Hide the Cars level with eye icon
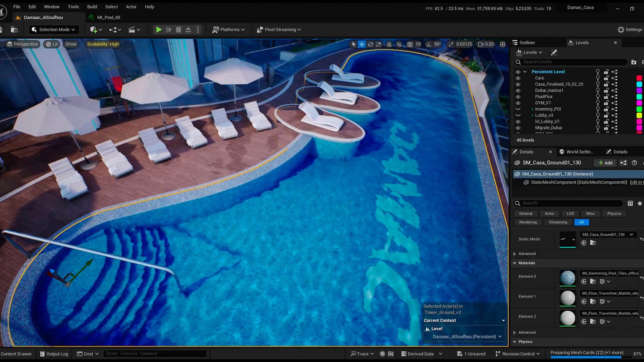644x362 pixels. (518, 78)
